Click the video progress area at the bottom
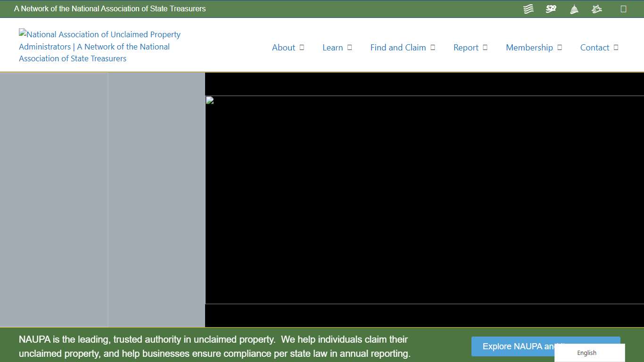644x362 pixels. pos(424,315)
